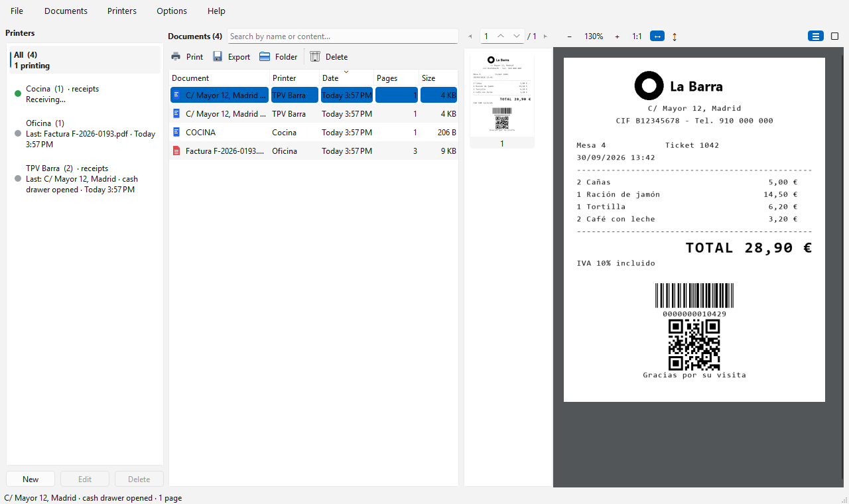Go to first page of preview
This screenshot has height=504, width=849.
(470, 36)
